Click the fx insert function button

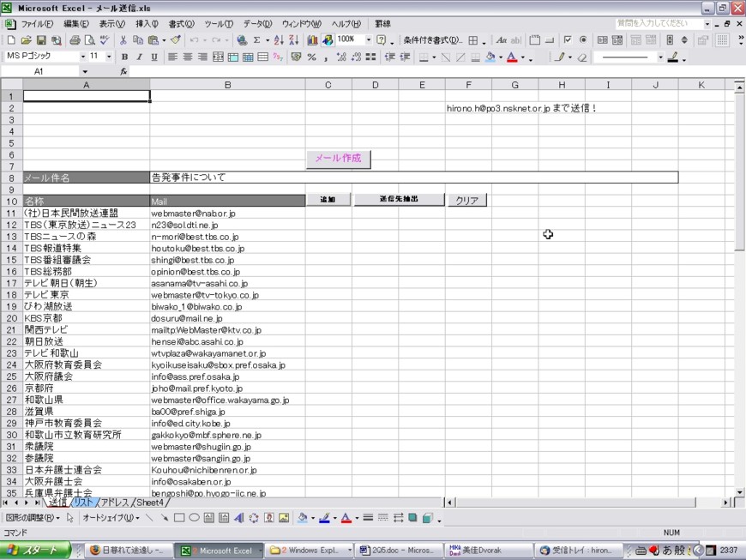123,71
